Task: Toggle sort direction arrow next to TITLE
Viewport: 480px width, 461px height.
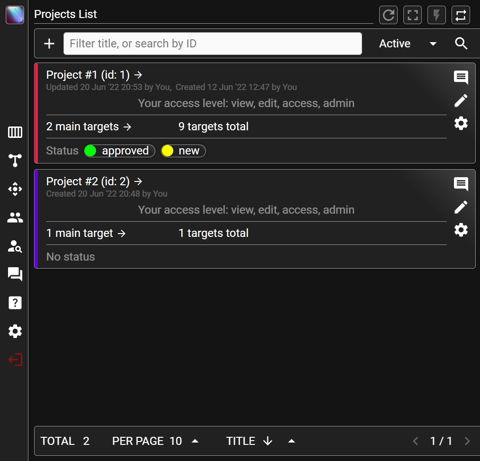Action: click(x=268, y=441)
